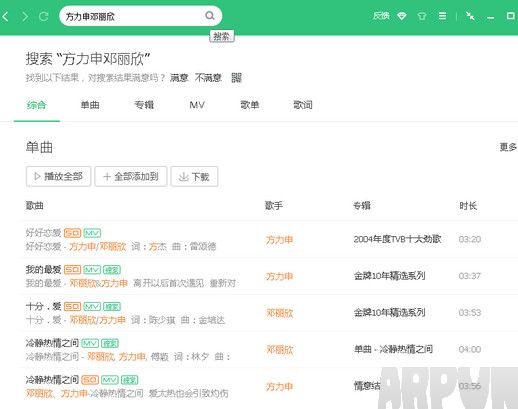
Task: Click 搜索 badge on fourth row 冷静热情之间
Action: click(x=110, y=343)
